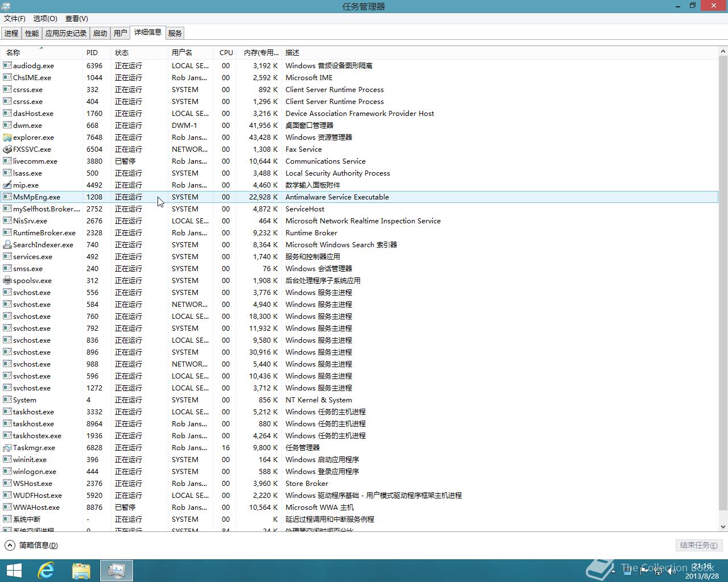Click the services.exe process icon

(7, 256)
